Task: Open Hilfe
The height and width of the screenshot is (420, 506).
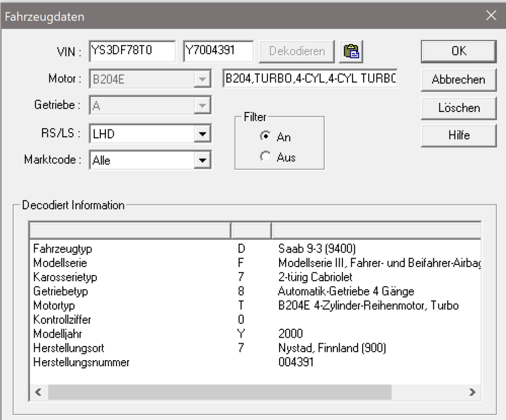Action: (458, 135)
